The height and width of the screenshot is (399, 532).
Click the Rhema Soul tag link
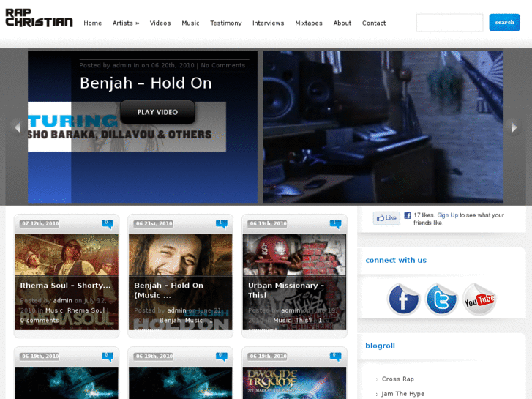coord(86,310)
